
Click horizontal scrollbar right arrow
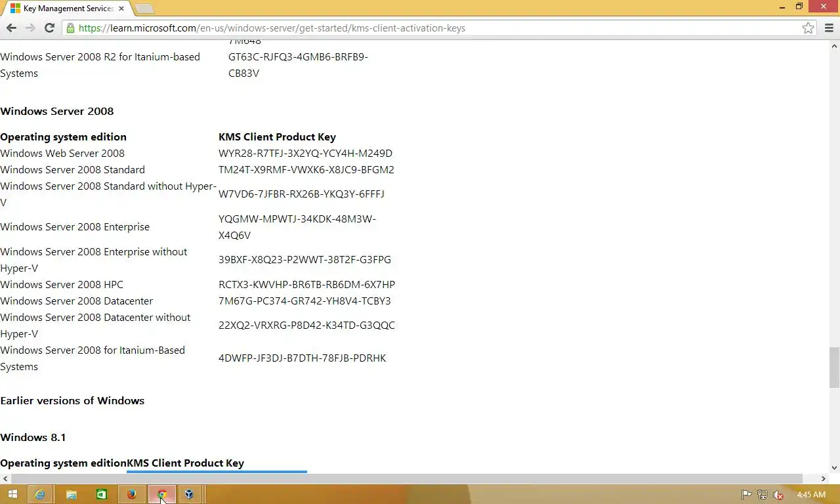tap(824, 478)
